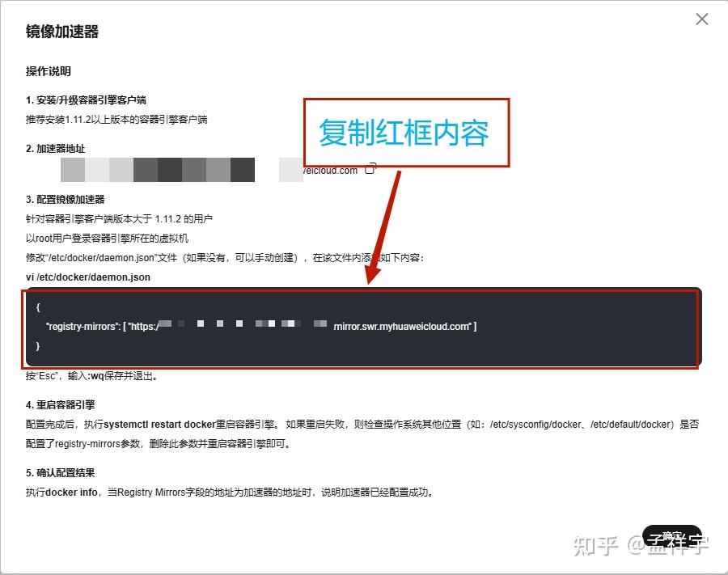The width and height of the screenshot is (728, 575).
Task: Click the 操作说明 heading
Action: (x=49, y=71)
